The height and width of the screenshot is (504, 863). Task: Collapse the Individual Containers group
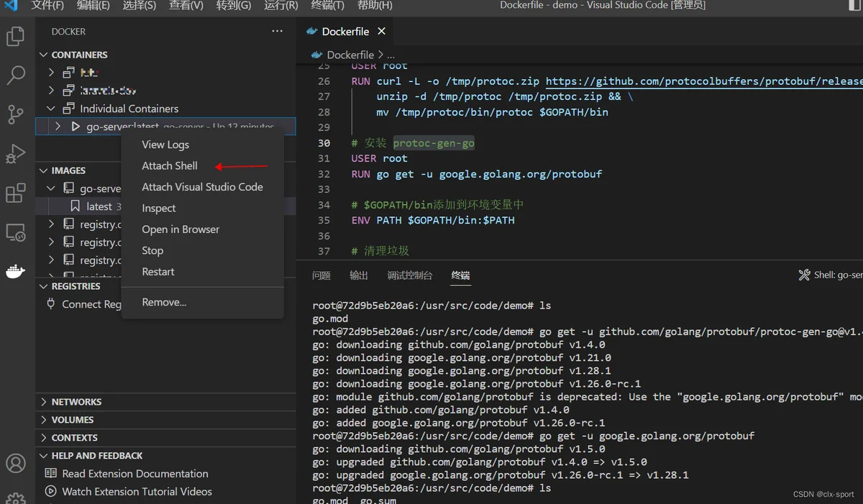pos(51,109)
